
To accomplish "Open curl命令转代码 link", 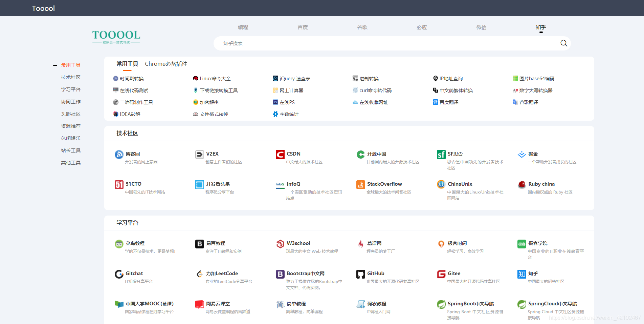I will (x=372, y=90).
